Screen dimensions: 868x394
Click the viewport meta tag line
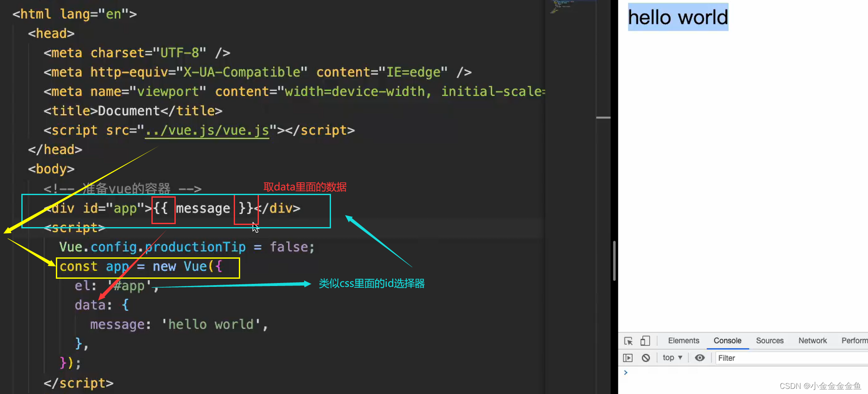294,91
